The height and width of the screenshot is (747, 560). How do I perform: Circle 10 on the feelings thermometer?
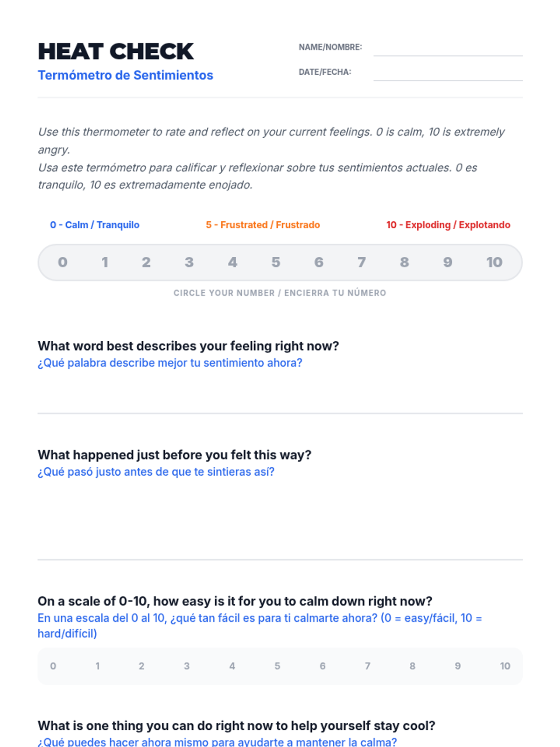(x=494, y=262)
